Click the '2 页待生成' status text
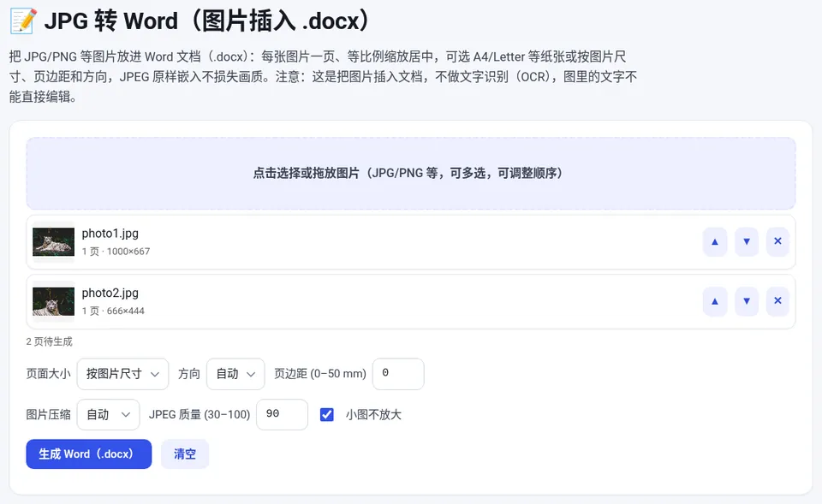The height and width of the screenshot is (504, 822). 50,341
